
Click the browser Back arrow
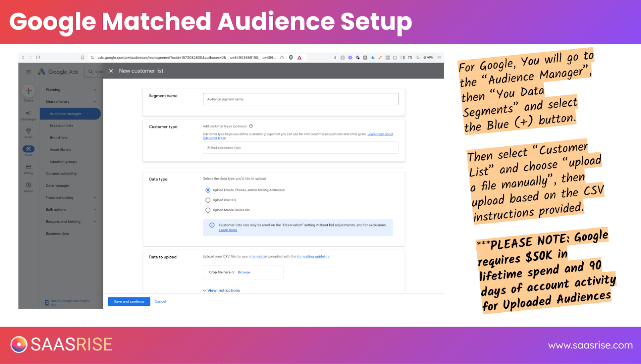[x=23, y=58]
